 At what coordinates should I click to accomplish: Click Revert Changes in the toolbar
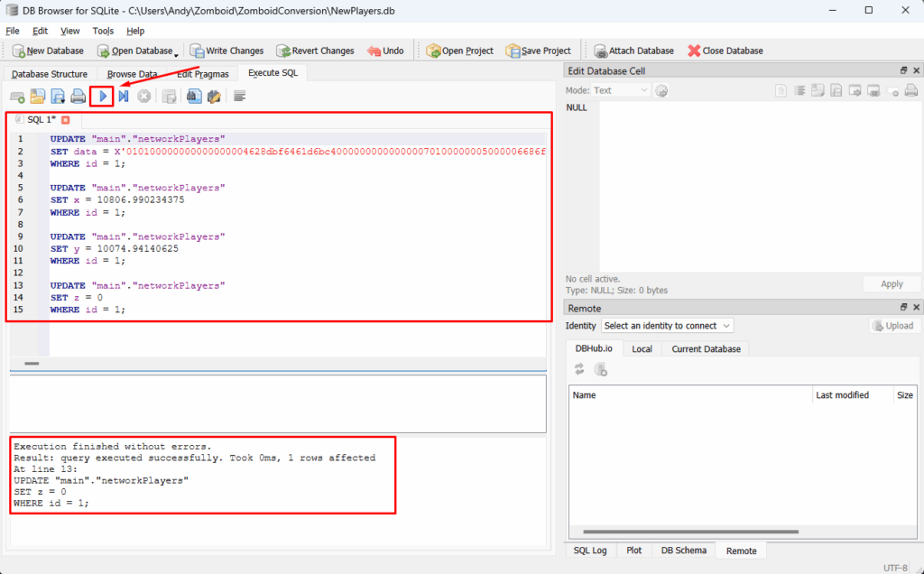[x=316, y=51]
